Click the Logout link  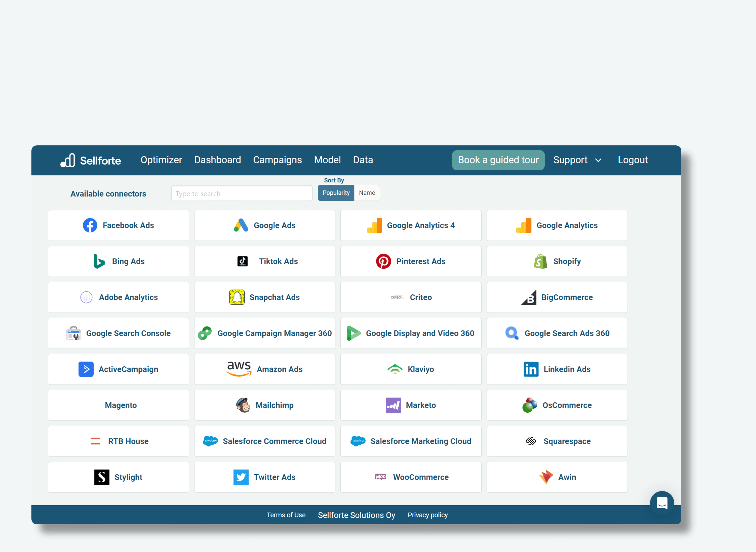632,160
